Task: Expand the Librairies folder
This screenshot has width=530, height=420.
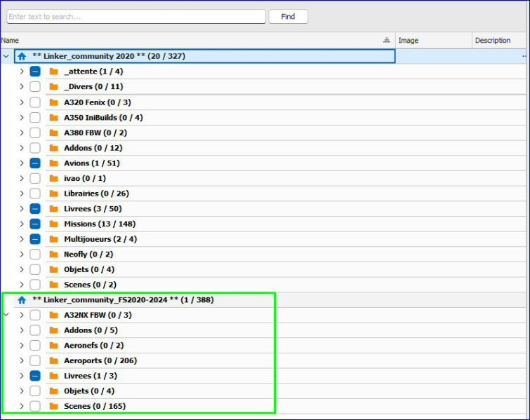Action: pos(22,194)
